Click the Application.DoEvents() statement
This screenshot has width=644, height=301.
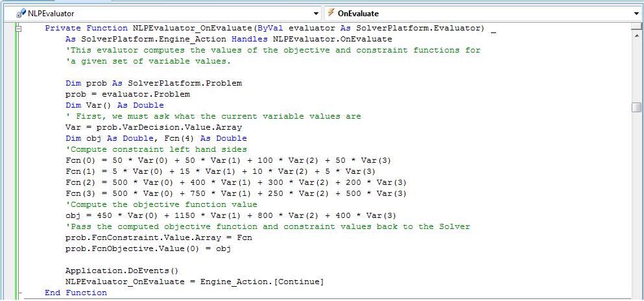pos(121,271)
